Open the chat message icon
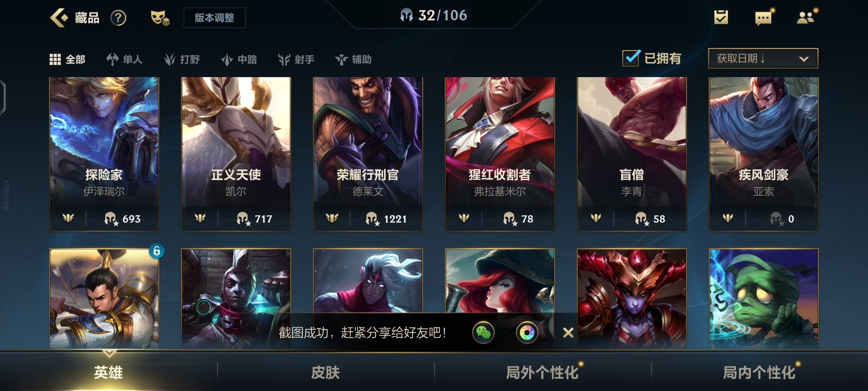 (763, 18)
